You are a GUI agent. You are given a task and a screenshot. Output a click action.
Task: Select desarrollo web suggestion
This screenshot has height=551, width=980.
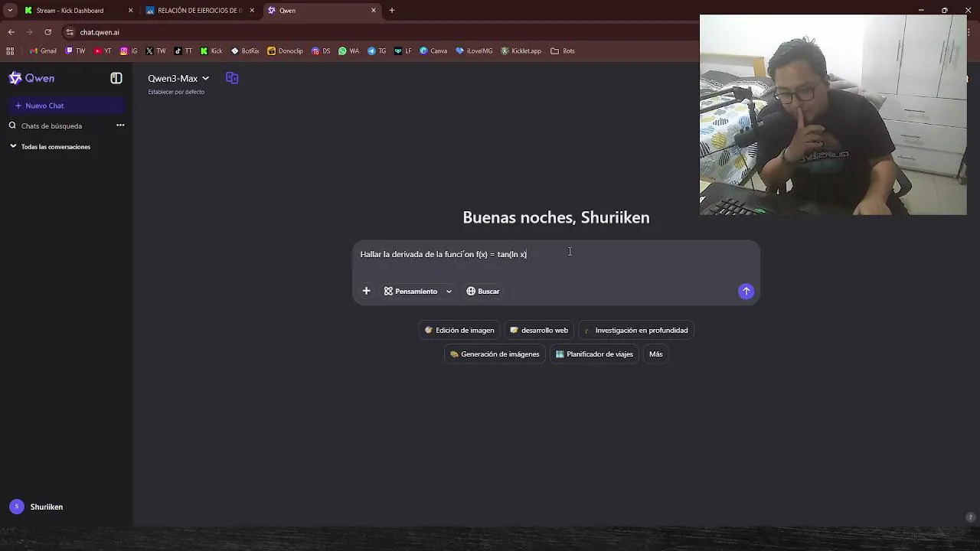pos(539,331)
